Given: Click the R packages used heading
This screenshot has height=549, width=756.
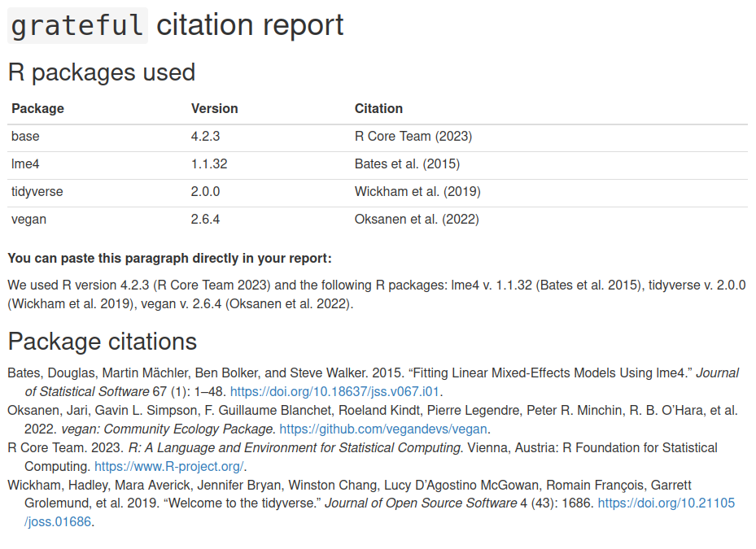Looking at the screenshot, I should coord(102,72).
